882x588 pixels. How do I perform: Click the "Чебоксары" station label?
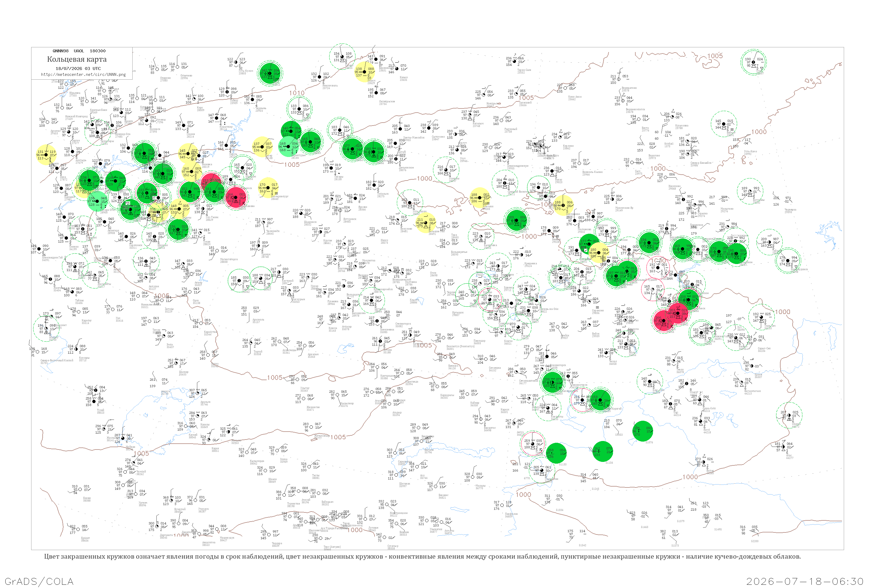(107, 141)
